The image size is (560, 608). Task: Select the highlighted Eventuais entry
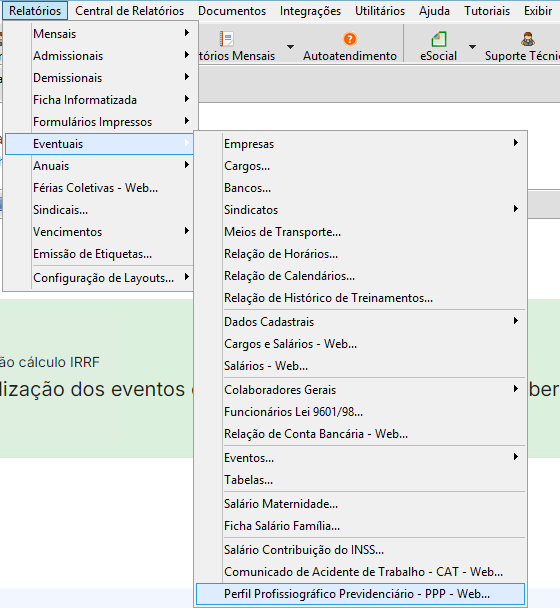[x=99, y=144]
